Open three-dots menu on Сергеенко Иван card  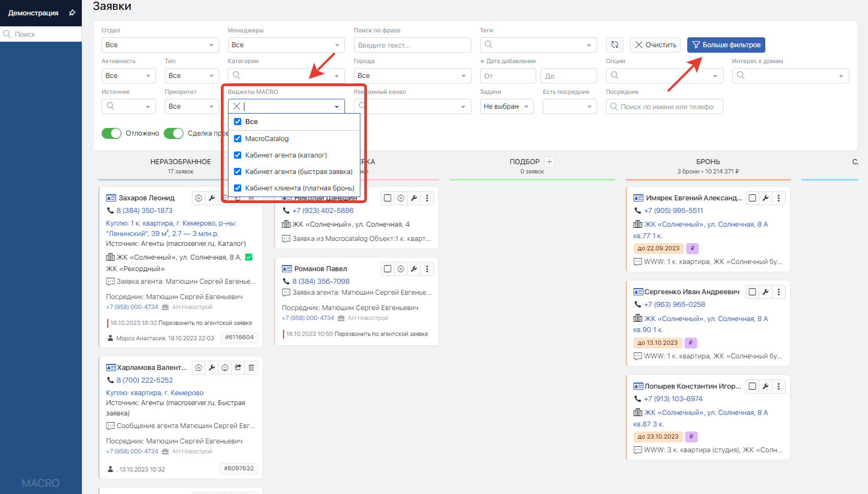coord(778,292)
